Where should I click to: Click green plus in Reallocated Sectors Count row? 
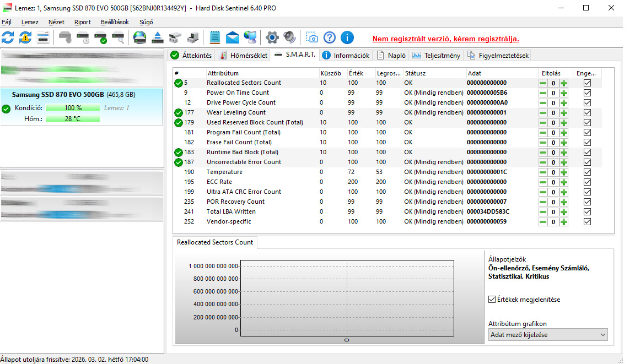pos(564,83)
